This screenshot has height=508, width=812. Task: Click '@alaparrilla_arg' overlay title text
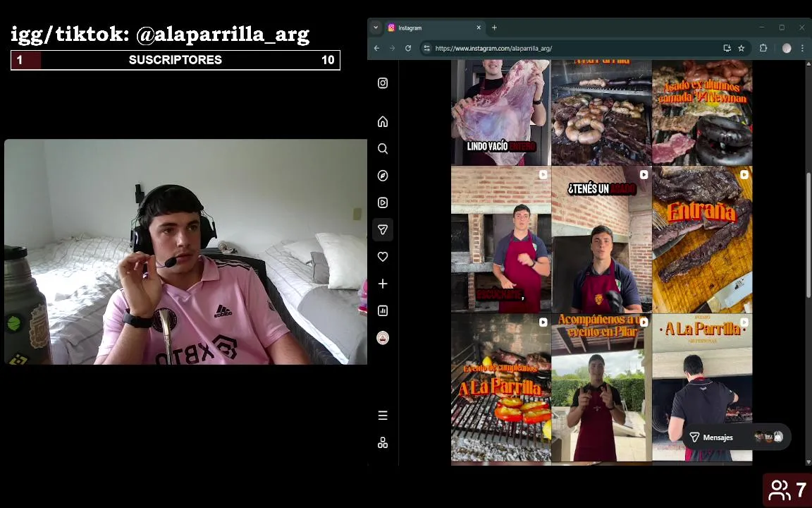pyautogui.click(x=223, y=35)
